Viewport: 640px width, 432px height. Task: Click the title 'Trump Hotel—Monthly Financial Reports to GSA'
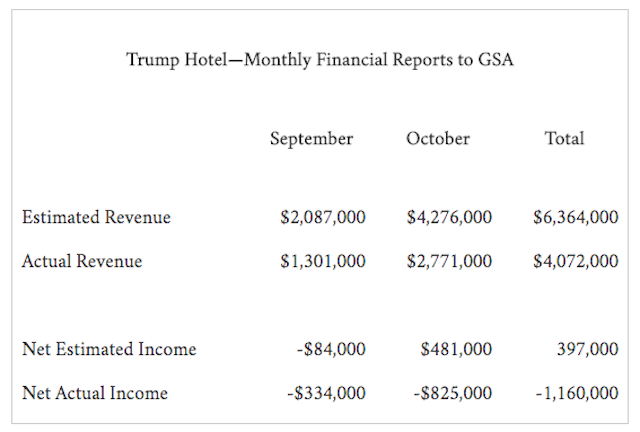(x=320, y=59)
